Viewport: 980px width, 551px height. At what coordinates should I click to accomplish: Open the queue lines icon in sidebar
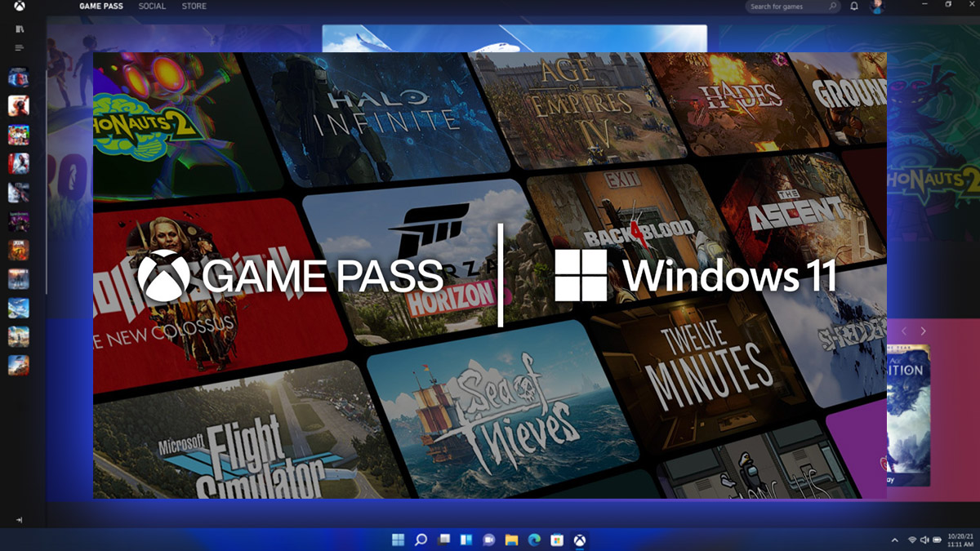[19, 48]
